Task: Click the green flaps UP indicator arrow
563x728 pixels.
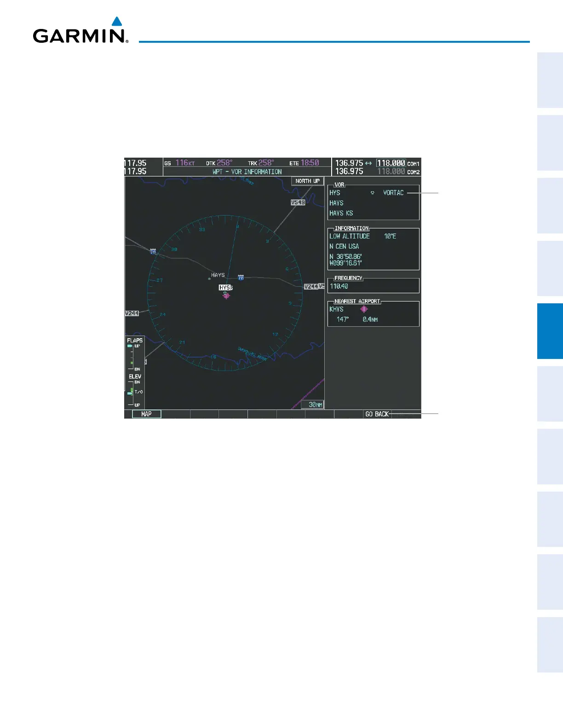Action: tap(130, 346)
